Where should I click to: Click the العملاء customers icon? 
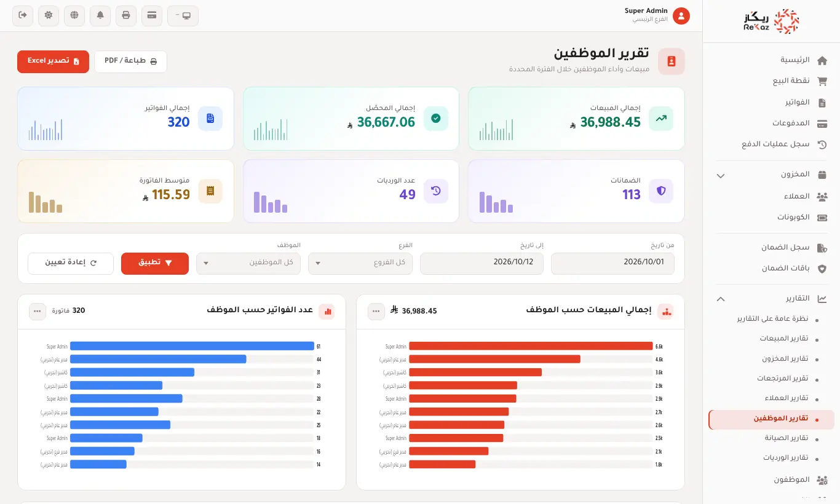point(822,197)
